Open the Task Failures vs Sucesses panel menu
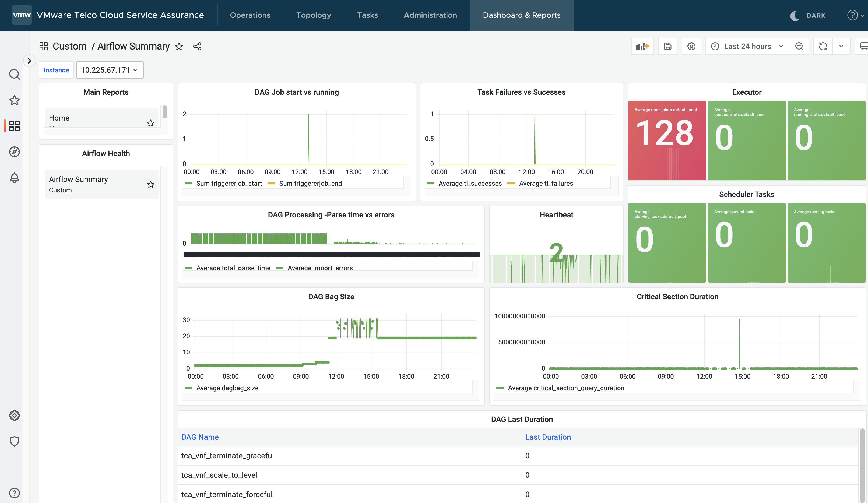The height and width of the screenshot is (503, 868). [521, 92]
